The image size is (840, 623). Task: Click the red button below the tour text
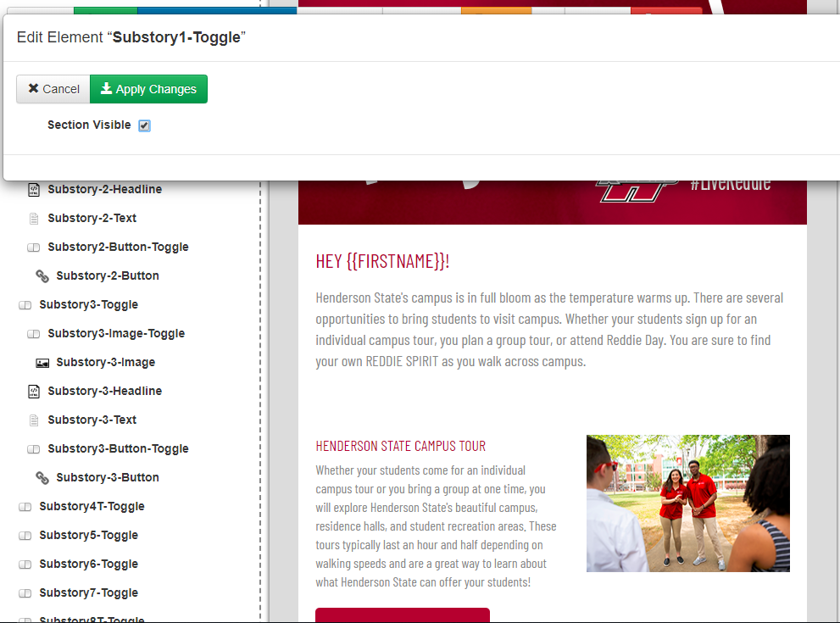403,615
